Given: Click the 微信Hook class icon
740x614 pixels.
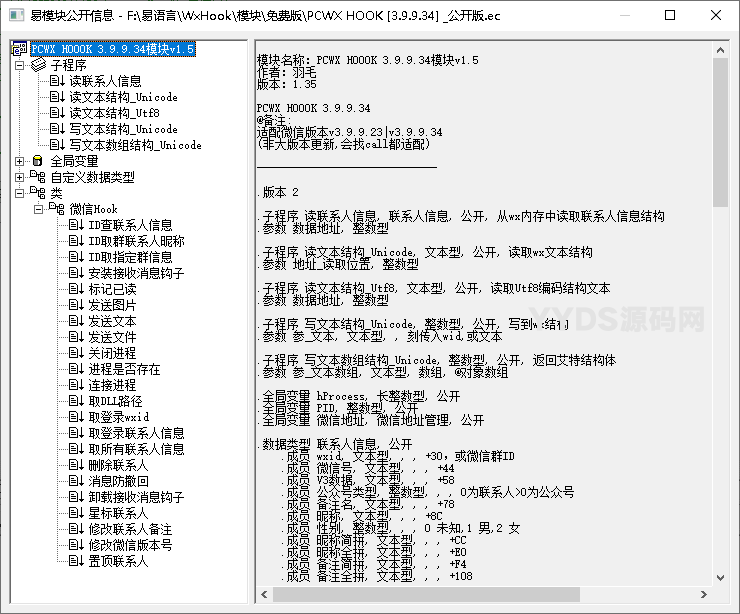Looking at the screenshot, I should click(x=57, y=209).
